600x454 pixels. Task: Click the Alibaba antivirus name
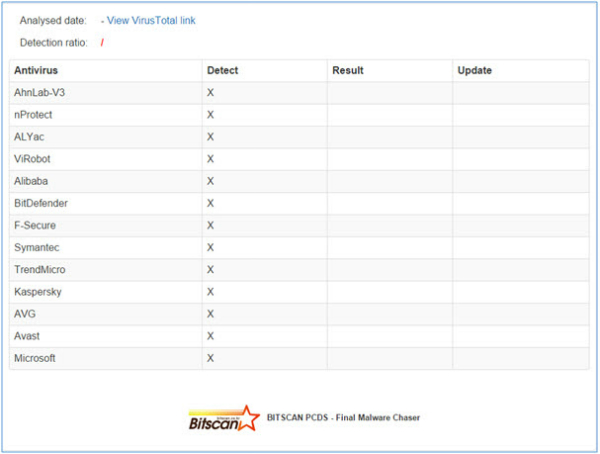coord(31,181)
